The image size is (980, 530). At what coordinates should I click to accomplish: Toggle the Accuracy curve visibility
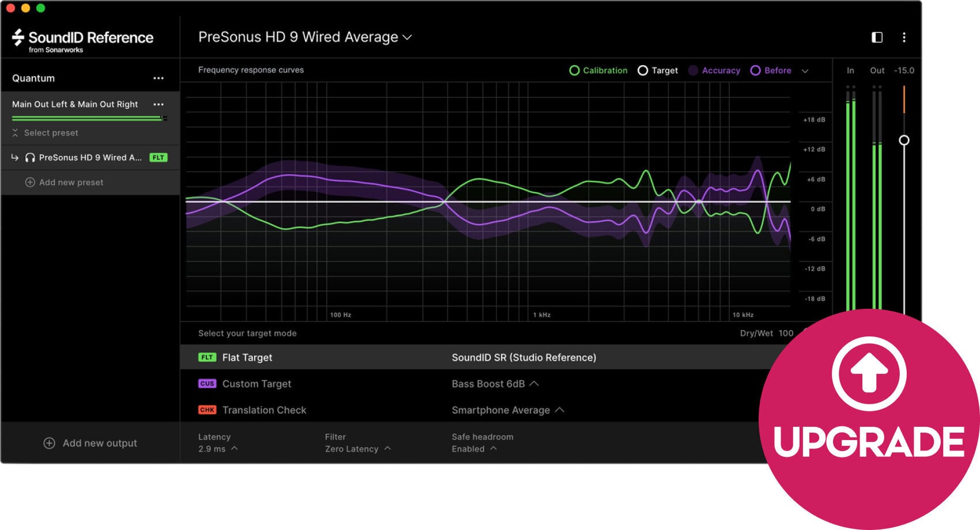693,70
